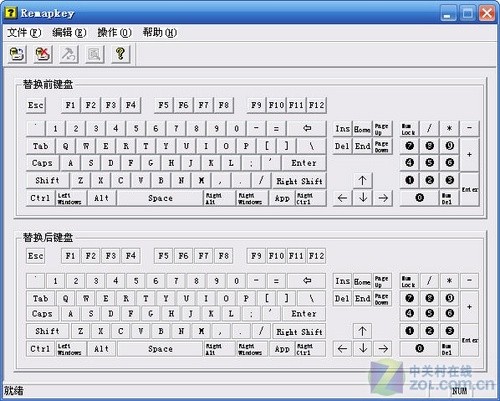Click Backspace arrow key in 替换后键盘
500x401 pixels.
pos(307,281)
